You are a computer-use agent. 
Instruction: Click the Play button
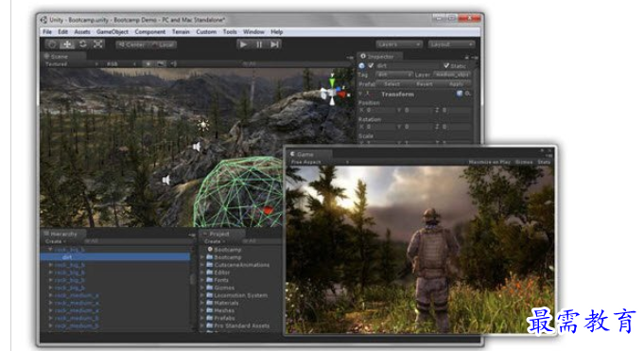click(x=244, y=44)
